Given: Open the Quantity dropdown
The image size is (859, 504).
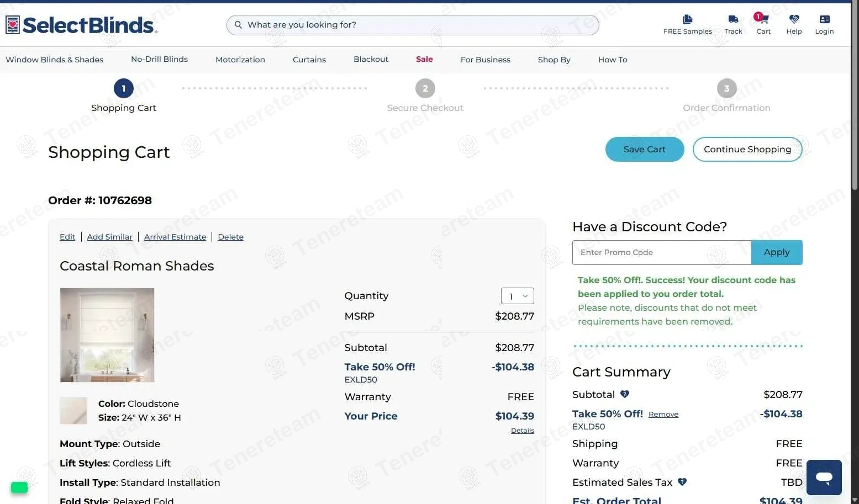Looking at the screenshot, I should 517,296.
